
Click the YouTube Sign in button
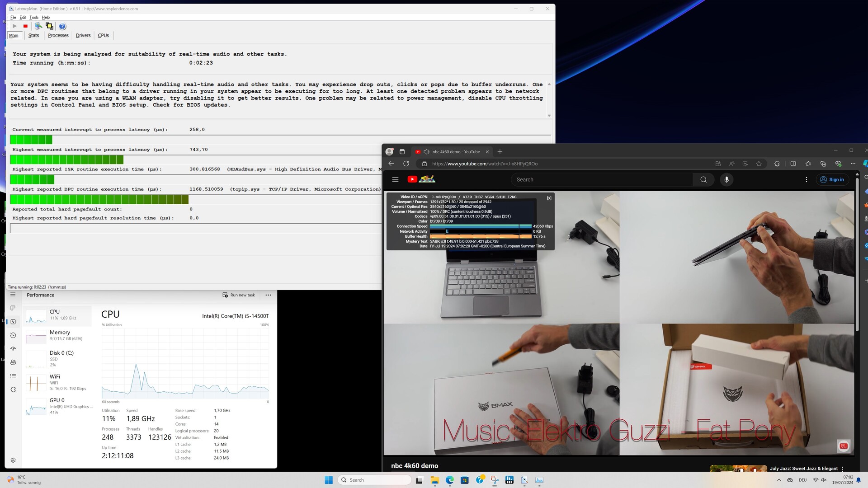point(832,179)
